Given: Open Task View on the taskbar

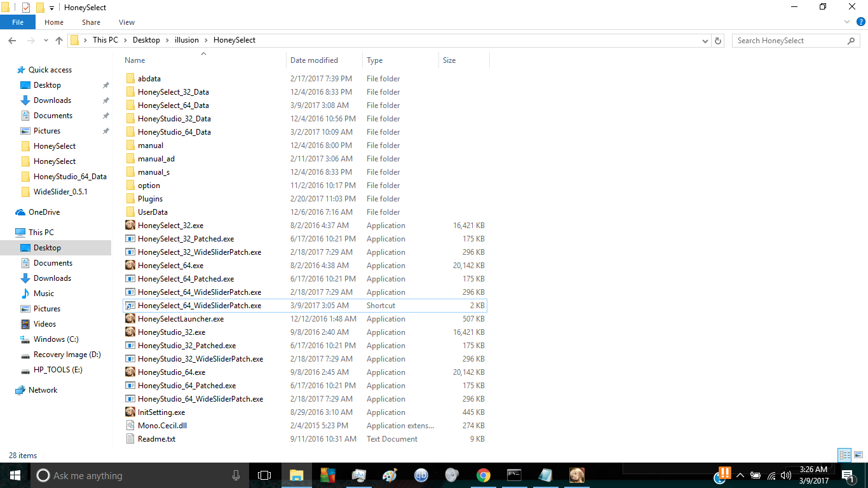Looking at the screenshot, I should coord(264,475).
